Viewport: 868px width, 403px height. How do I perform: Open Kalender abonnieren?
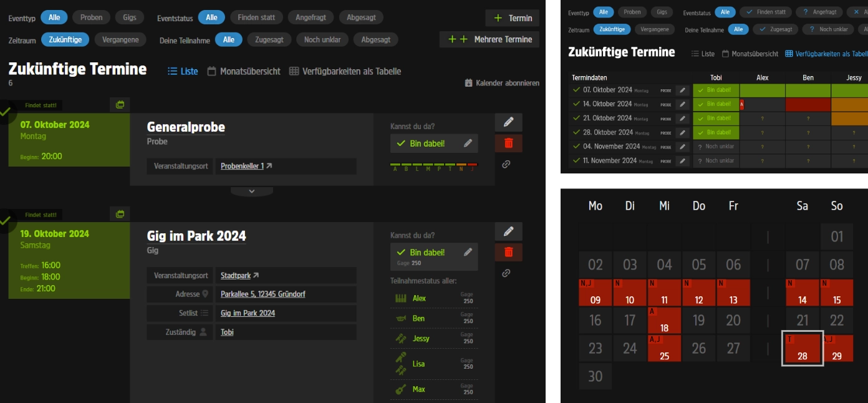pos(502,83)
